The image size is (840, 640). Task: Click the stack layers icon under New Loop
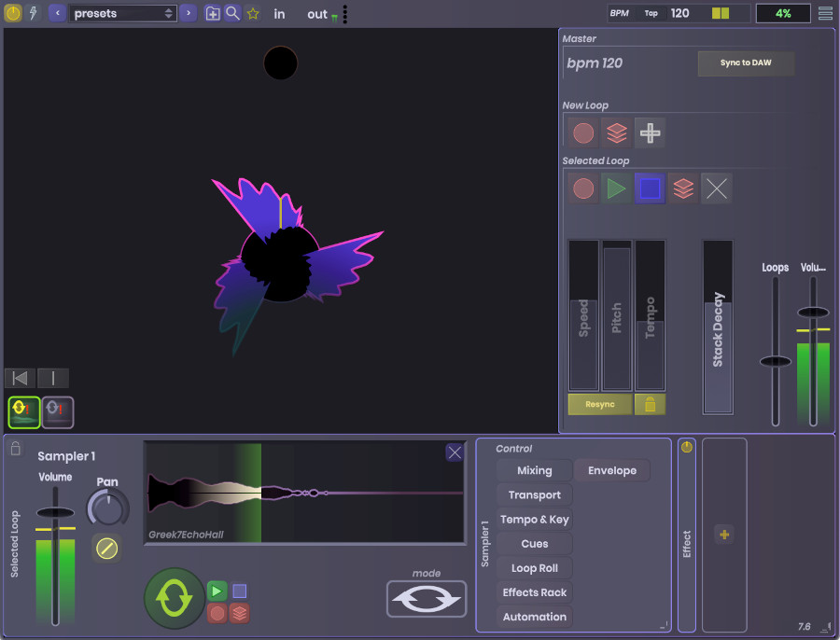[x=616, y=133]
